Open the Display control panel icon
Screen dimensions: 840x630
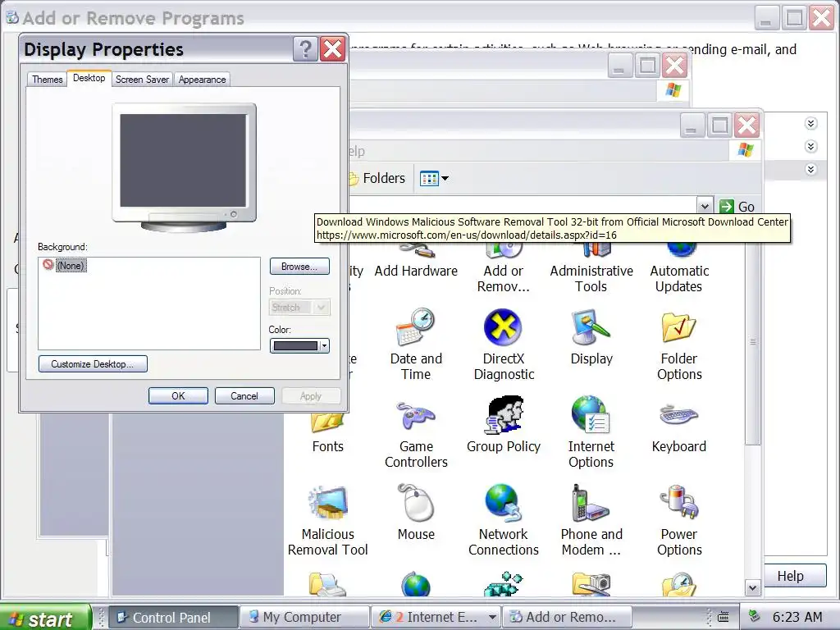point(591,337)
